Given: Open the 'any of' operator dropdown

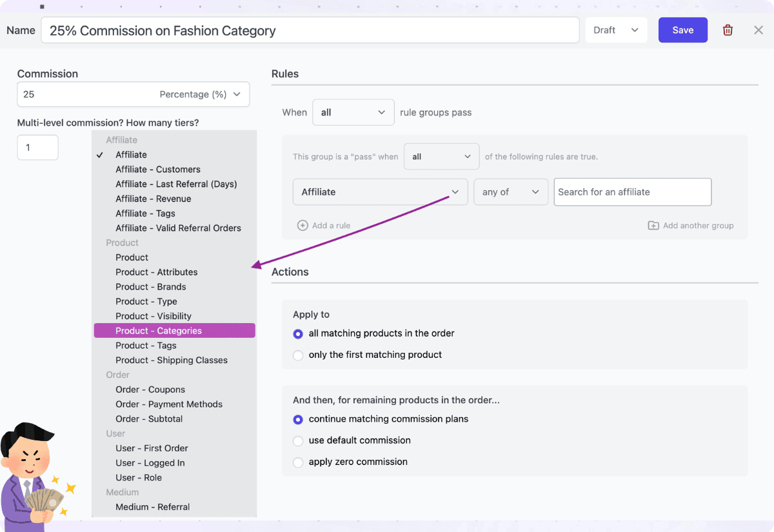Looking at the screenshot, I should 511,192.
